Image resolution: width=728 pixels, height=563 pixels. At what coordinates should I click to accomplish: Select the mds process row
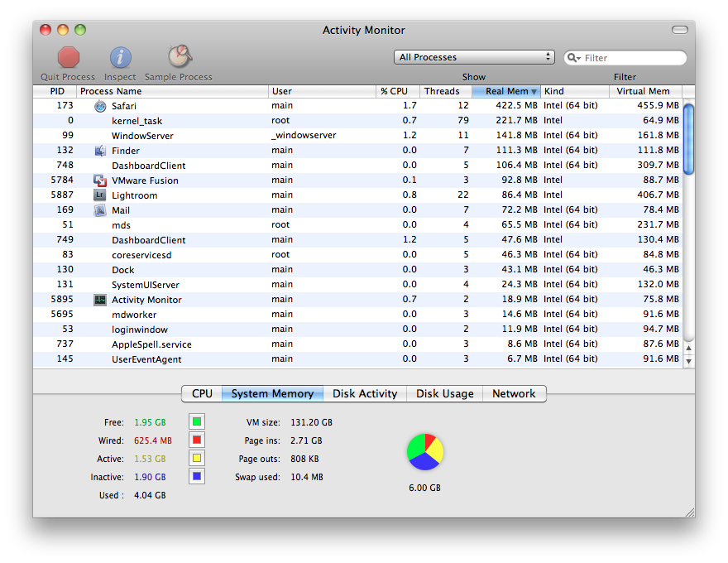[x=358, y=225]
